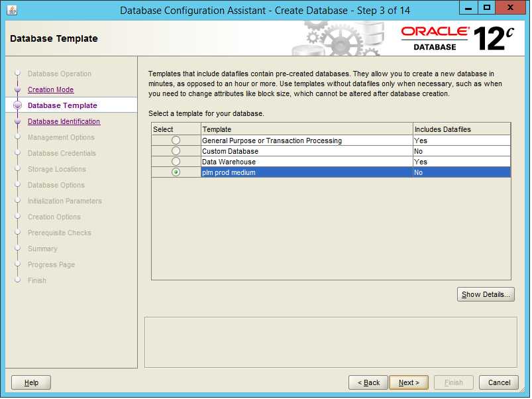This screenshot has height=399, width=532.
Task: Click the 'No' cell in plm prod medium row
Action: pyautogui.click(x=461, y=172)
